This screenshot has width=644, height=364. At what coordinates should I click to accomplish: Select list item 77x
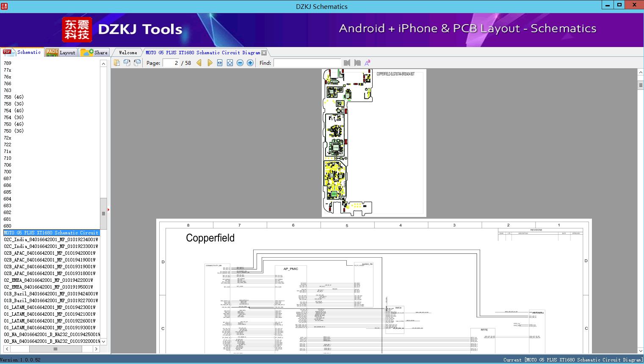8,70
